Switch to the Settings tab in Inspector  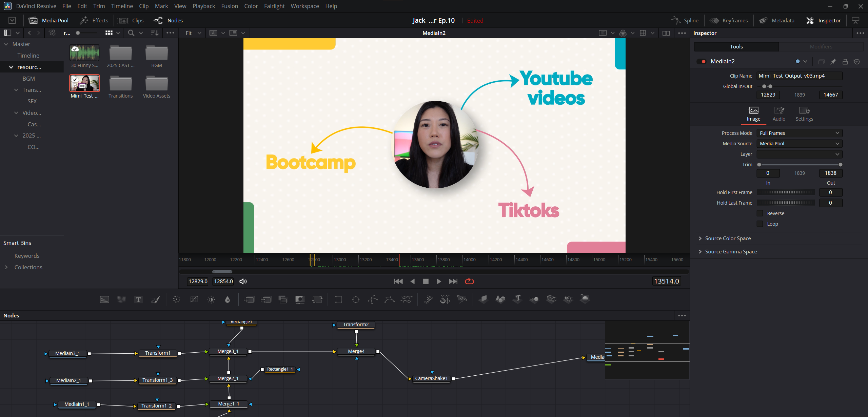coord(804,114)
